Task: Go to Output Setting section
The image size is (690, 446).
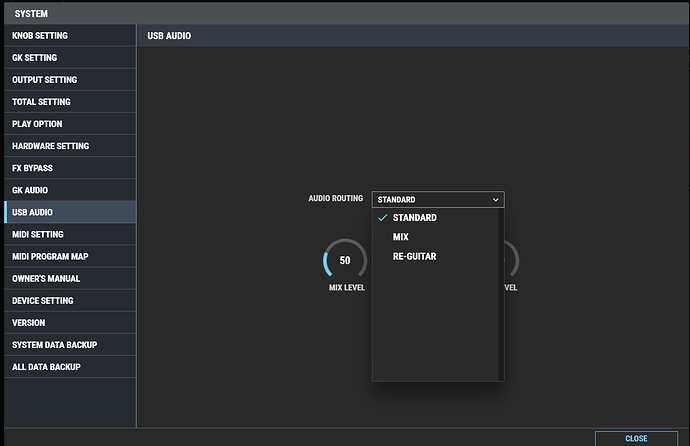Action: point(44,80)
